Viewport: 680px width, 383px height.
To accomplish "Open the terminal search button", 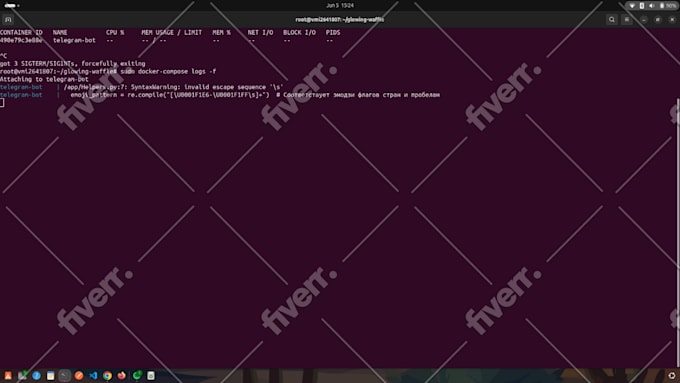I will (611, 20).
